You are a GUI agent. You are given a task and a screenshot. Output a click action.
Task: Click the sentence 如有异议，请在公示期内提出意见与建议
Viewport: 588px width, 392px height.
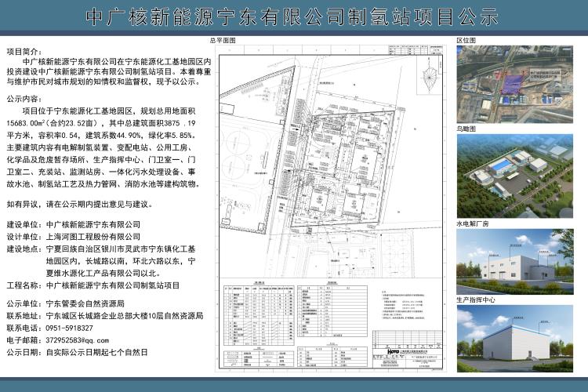[80, 205]
